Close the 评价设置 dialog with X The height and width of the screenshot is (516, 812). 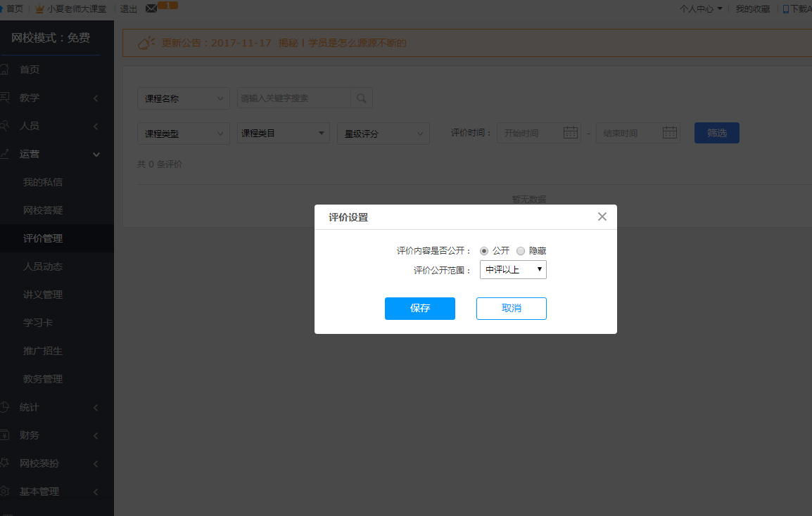(x=602, y=217)
